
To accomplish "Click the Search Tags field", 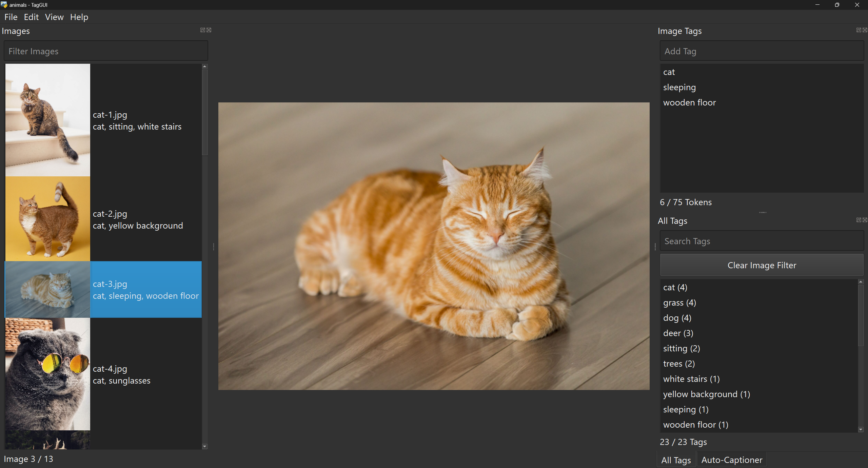I will [762, 241].
